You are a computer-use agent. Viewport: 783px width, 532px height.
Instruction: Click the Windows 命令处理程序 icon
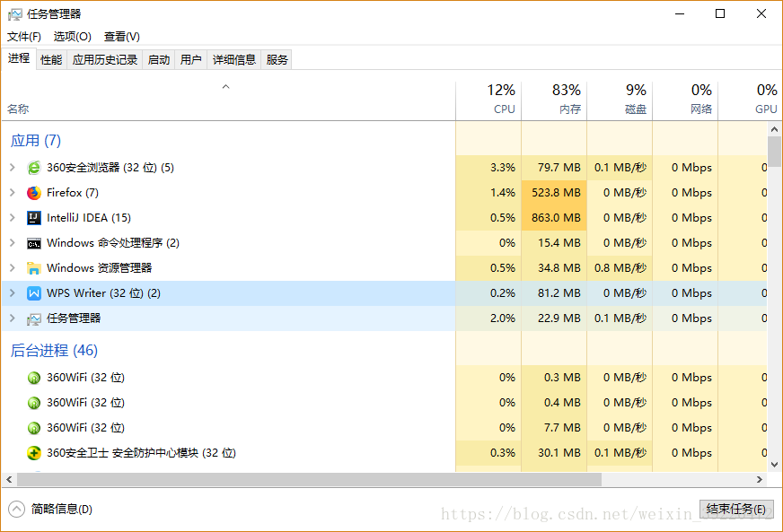pyautogui.click(x=34, y=243)
